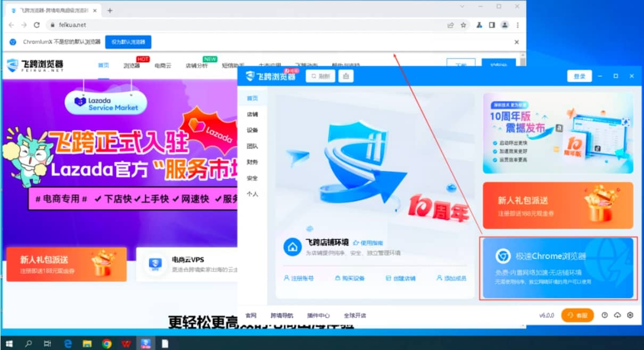The image size is (644, 350).
Task: Click the camera capture icon beside 刷新
Action: pos(346,76)
